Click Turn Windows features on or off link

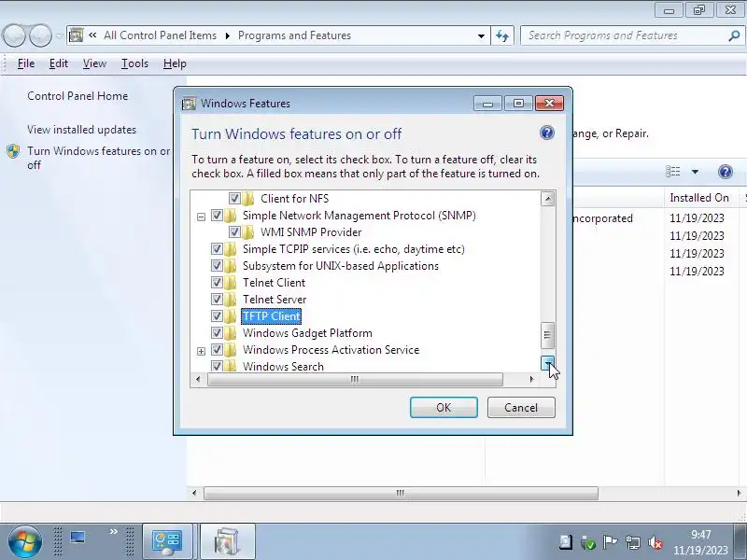[98, 158]
